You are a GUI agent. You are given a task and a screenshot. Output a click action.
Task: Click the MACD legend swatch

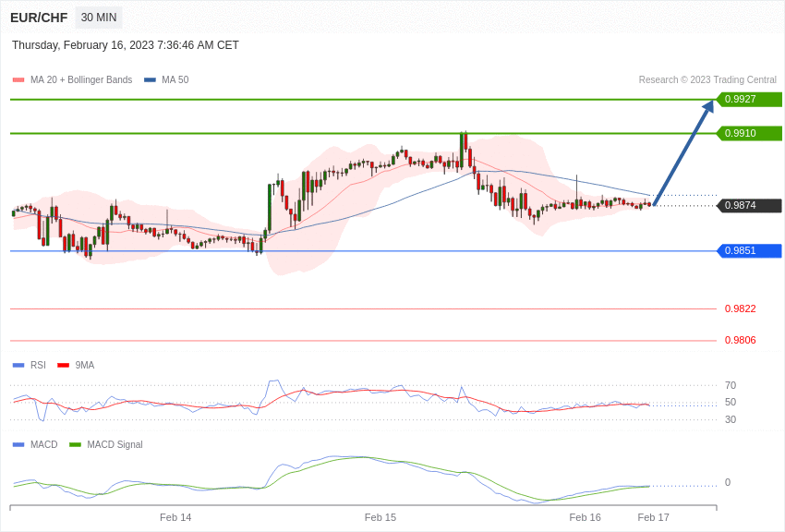click(18, 444)
